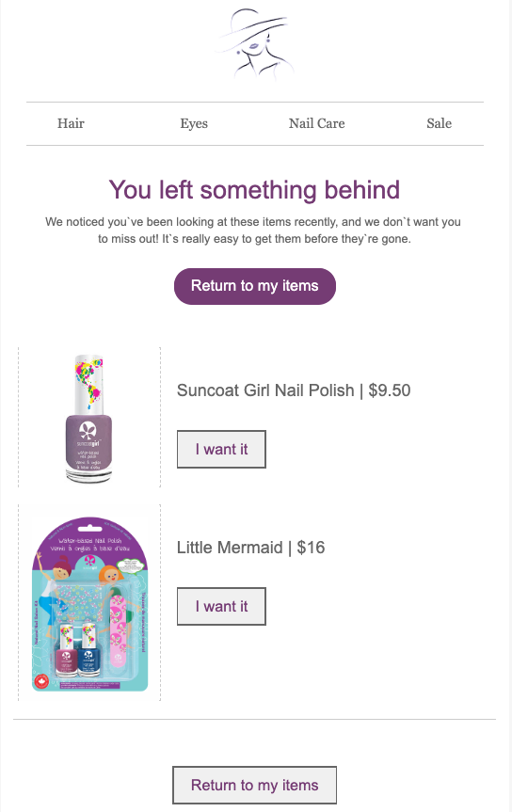512x812 pixels.
Task: Click the $16 price text
Action: point(311,548)
